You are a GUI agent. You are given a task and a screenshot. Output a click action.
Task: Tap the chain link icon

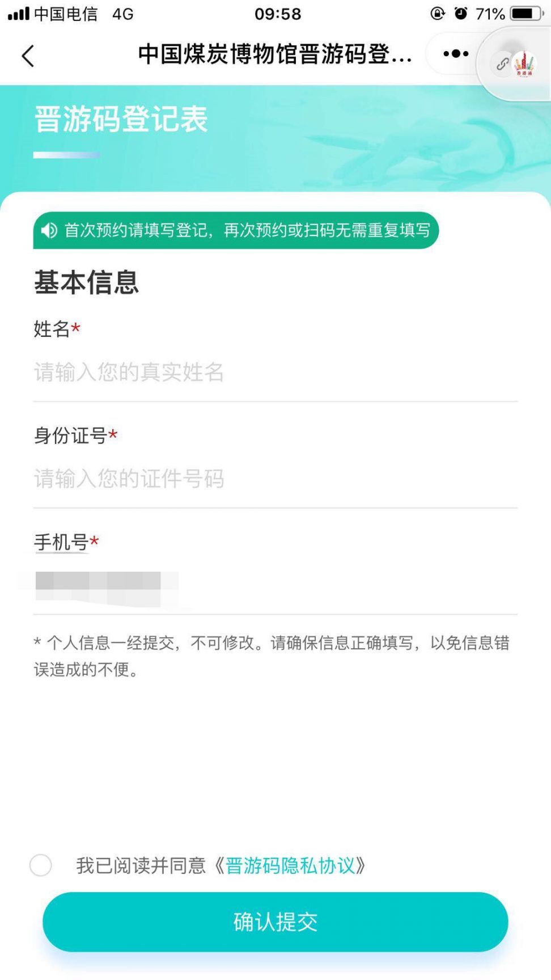click(x=502, y=63)
